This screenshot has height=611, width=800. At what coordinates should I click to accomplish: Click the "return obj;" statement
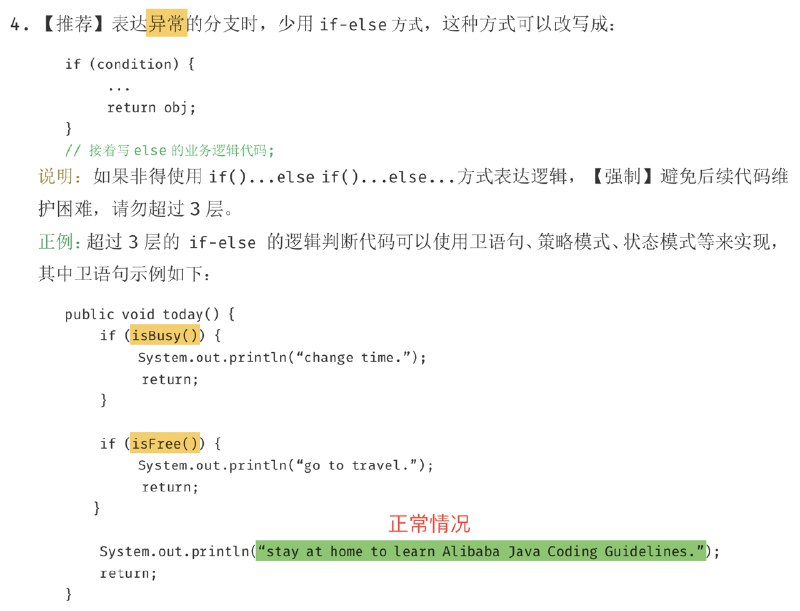pyautogui.click(x=151, y=107)
